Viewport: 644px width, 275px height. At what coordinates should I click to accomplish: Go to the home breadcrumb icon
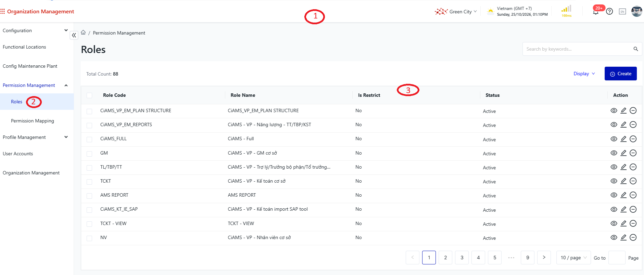tap(83, 32)
